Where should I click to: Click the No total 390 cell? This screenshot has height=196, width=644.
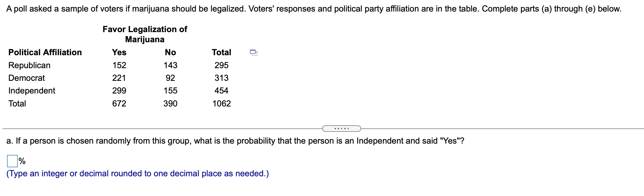click(x=171, y=104)
